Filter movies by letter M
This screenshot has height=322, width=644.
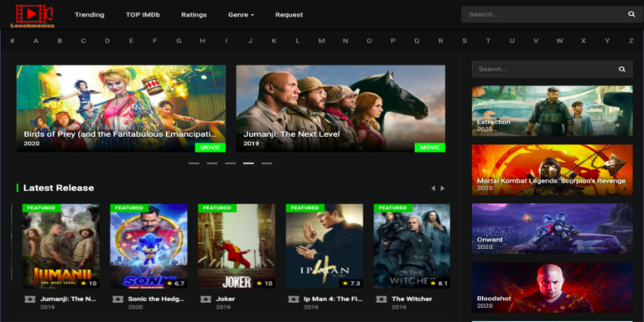tap(321, 40)
